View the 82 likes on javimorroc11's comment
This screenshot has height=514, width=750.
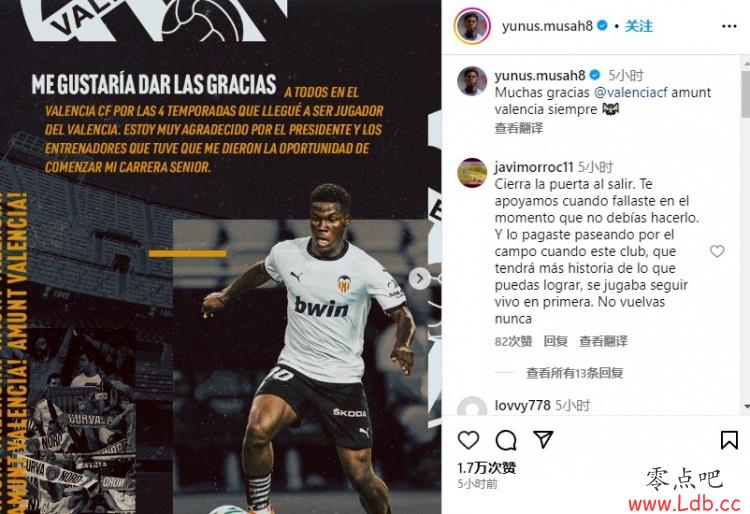(513, 341)
